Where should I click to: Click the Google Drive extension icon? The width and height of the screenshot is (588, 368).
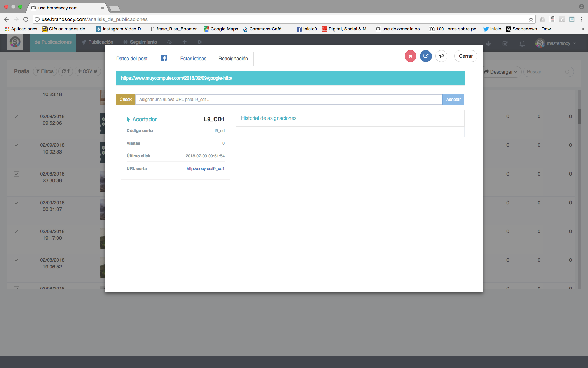click(x=542, y=19)
